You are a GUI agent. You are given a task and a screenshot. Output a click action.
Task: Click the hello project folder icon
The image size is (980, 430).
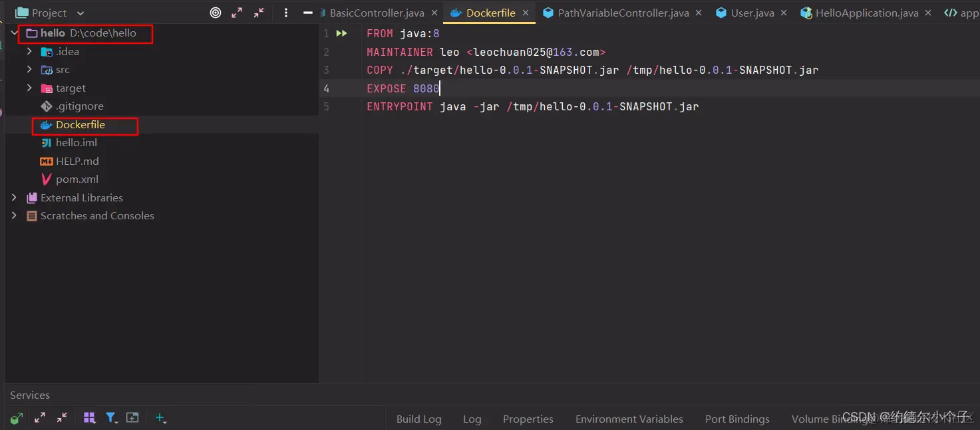31,33
